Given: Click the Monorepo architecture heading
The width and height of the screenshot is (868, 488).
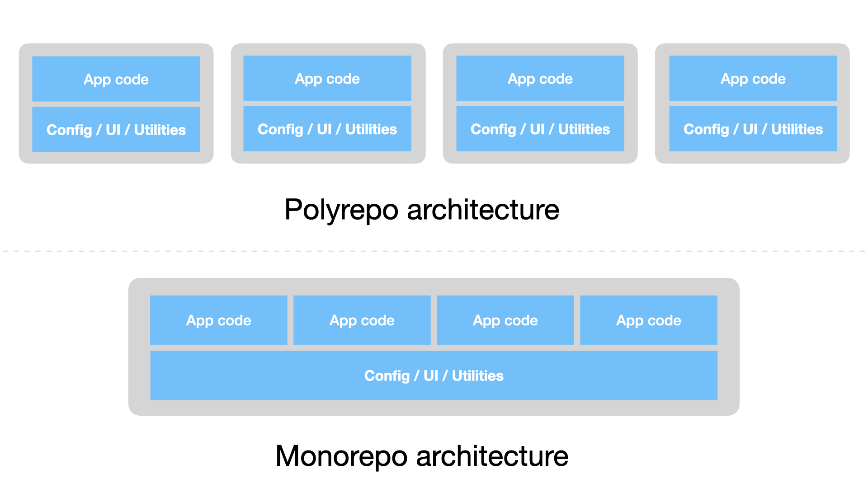Looking at the screenshot, I should coord(422,455).
